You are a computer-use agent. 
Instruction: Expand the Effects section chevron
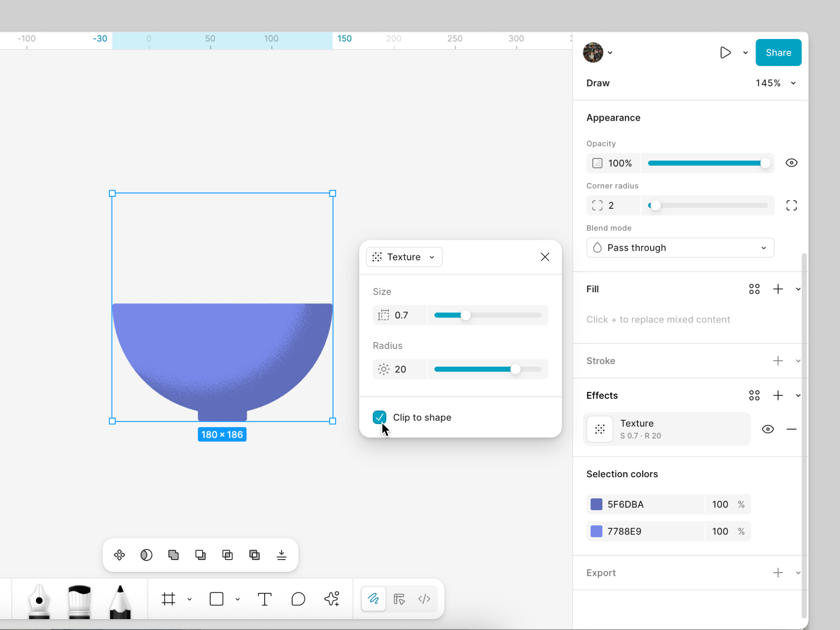798,395
